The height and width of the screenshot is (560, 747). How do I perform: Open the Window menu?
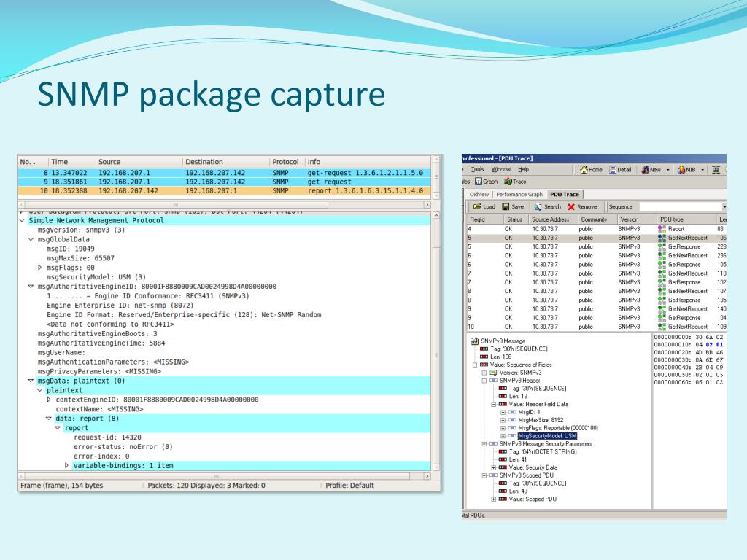click(x=500, y=169)
